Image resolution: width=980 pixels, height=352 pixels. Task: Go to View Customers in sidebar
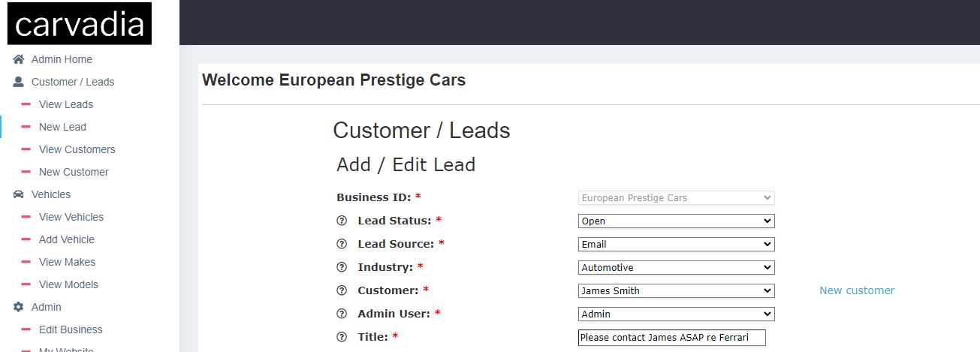[77, 149]
